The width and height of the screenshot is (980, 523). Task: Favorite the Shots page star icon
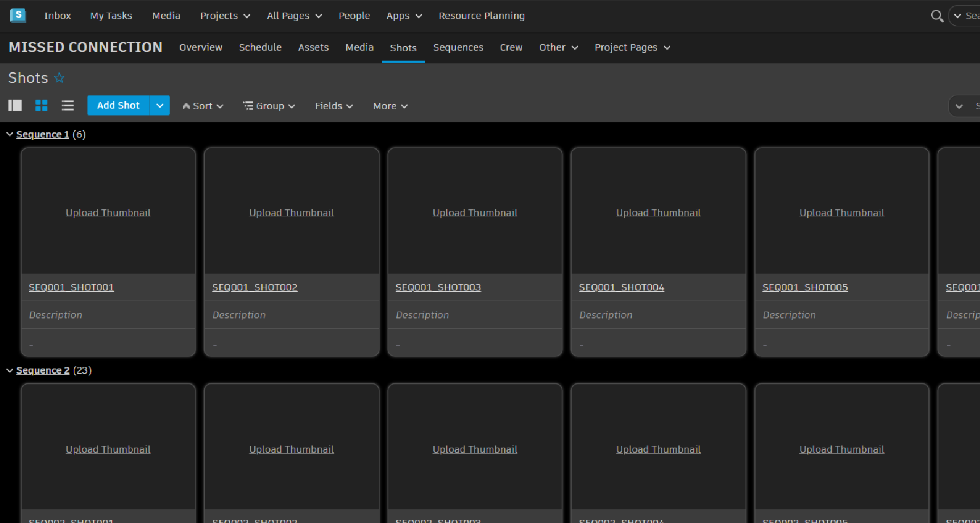59,78
